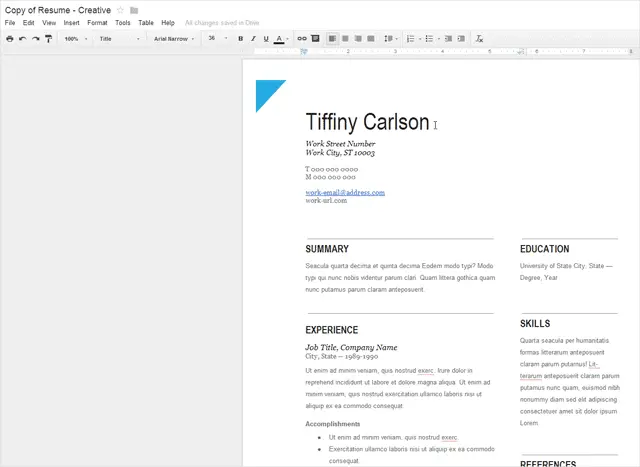Open the Edit menu
The image size is (640, 467).
(28, 23)
